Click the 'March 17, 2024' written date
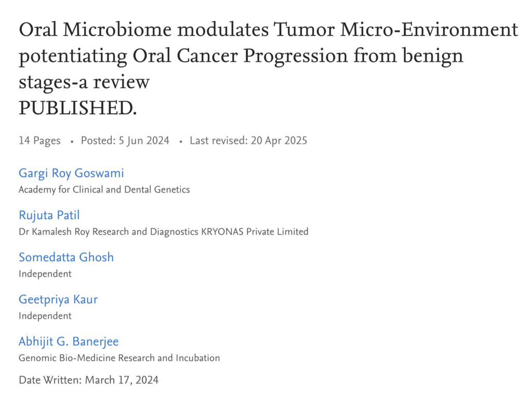The image size is (532, 405). [122, 380]
